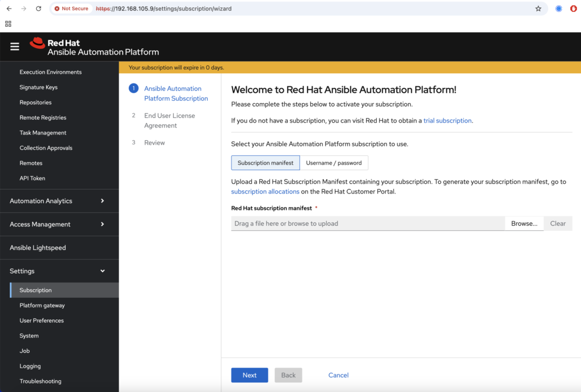Open User Preferences settings
581x392 pixels.
coord(41,321)
